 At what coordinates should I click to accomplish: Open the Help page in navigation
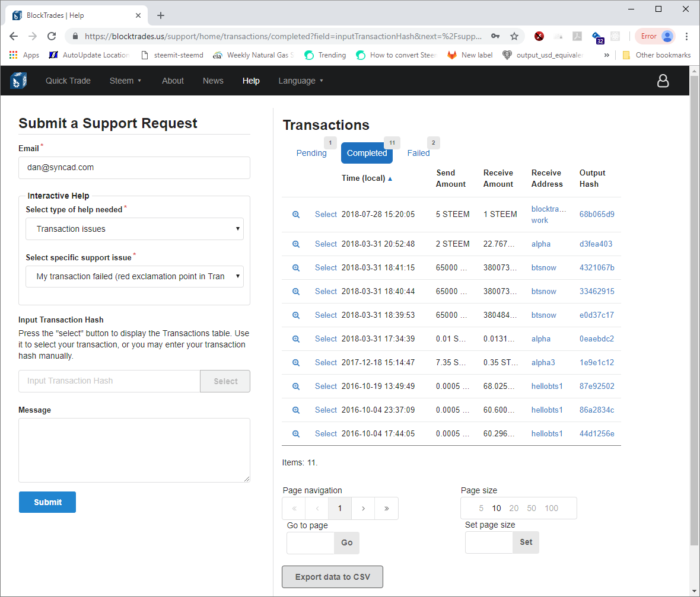click(x=251, y=81)
